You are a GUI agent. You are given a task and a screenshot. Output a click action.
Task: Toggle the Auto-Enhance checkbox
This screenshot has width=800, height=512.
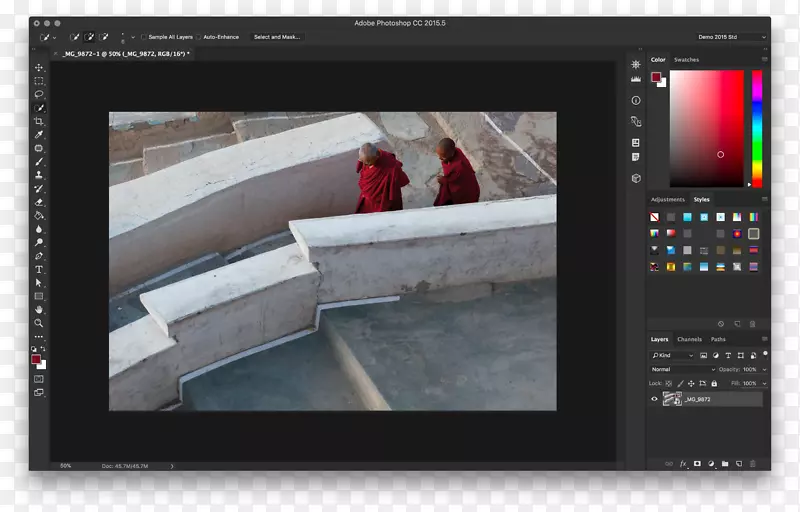point(200,37)
